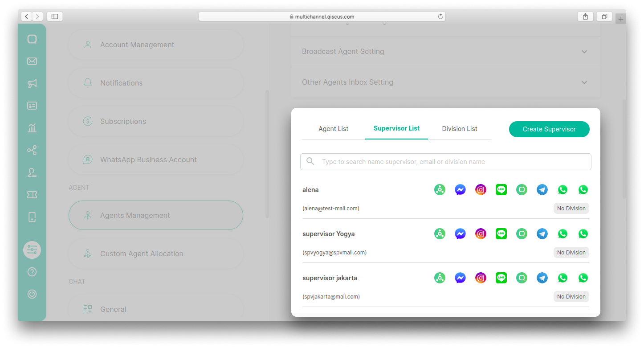This screenshot has height=348, width=644.
Task: Switch to the Agent List tab
Action: (334, 129)
